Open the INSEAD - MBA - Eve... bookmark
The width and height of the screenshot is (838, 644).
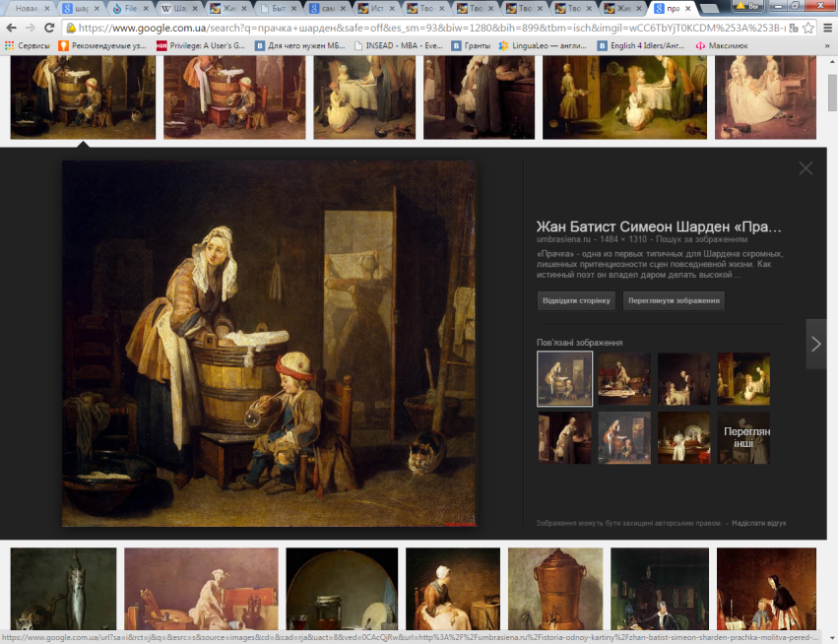(x=398, y=46)
